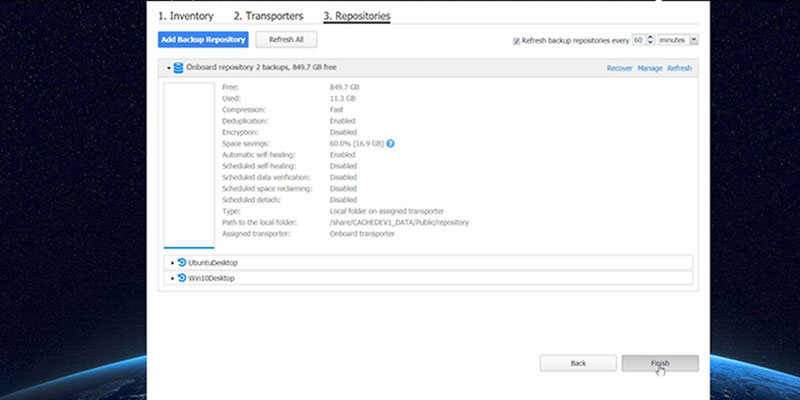Open the Recover link for Onboard repository

click(x=619, y=68)
